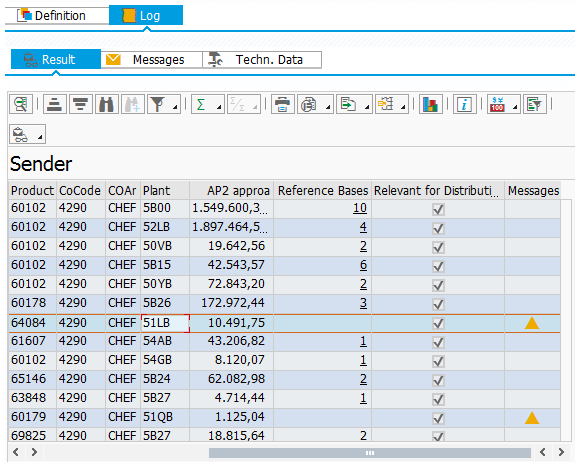Screen dimensions: 576x472
Task: Click the horizontal scrollbar thumb
Action: pyautogui.click(x=370, y=453)
